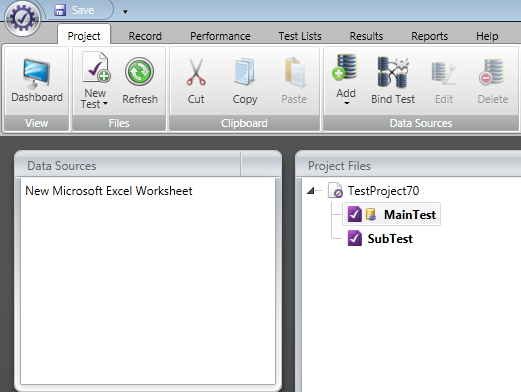Screen dimensions: 521x392
Task: Open the New Test dropdown arrow
Action: pyautogui.click(x=105, y=104)
